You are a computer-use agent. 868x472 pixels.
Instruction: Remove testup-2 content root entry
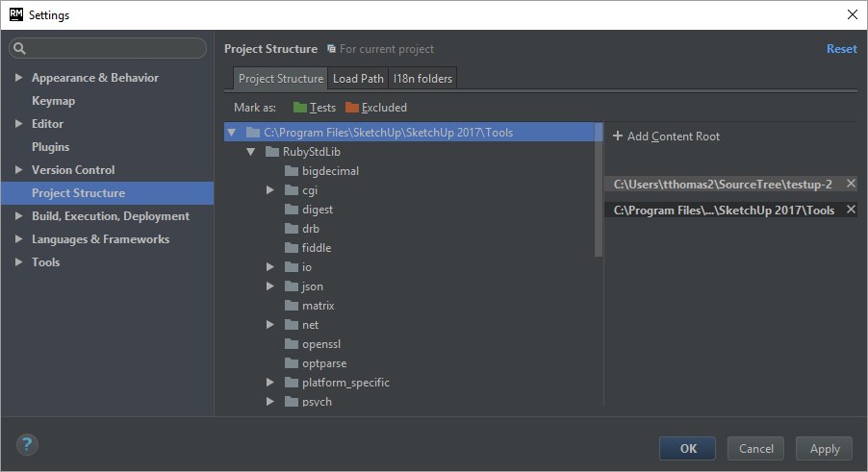pyautogui.click(x=851, y=184)
